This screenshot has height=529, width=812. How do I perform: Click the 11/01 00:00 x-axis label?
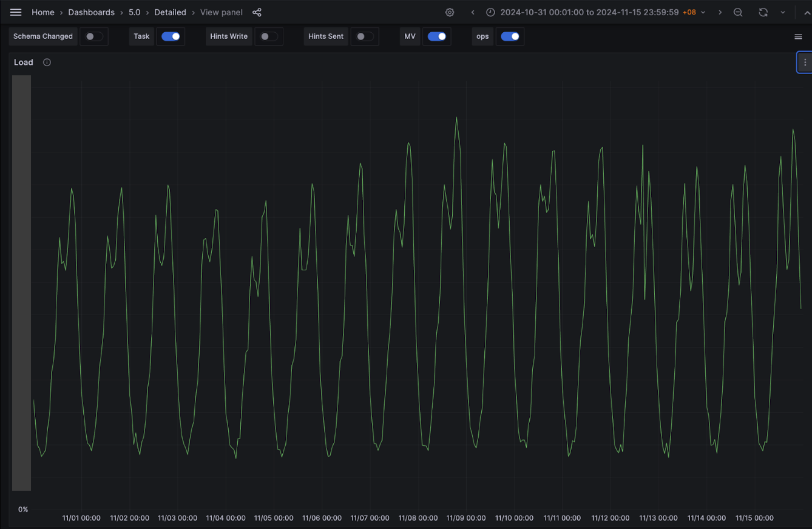click(x=81, y=518)
